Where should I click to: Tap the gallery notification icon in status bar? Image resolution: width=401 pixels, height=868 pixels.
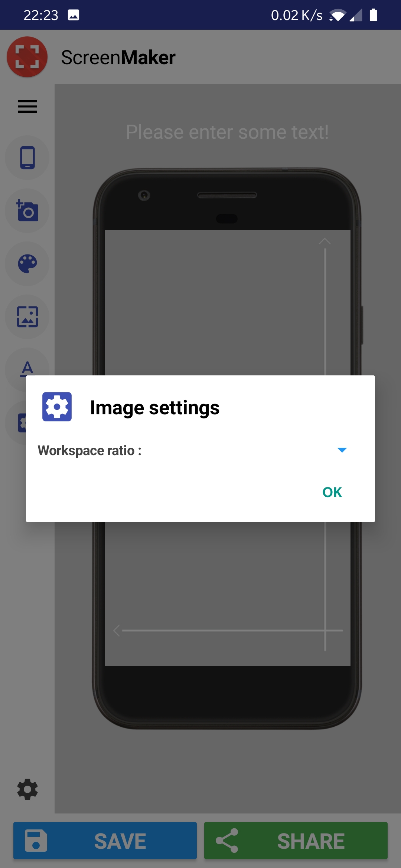pyautogui.click(x=74, y=15)
